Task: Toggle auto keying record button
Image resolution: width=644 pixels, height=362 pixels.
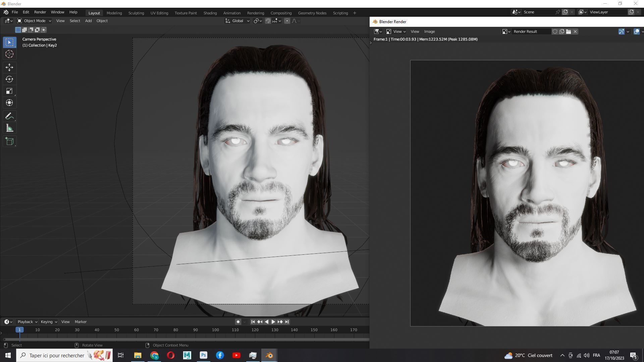Action: click(238, 322)
